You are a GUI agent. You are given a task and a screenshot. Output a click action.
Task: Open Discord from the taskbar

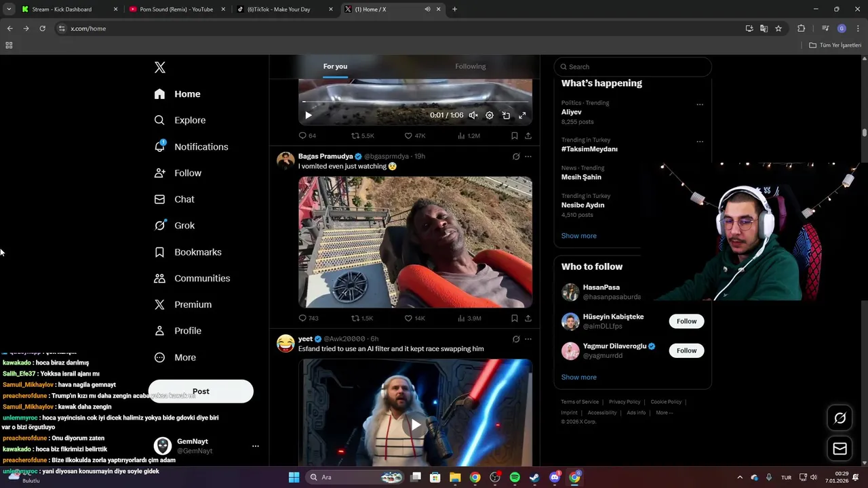555,477
